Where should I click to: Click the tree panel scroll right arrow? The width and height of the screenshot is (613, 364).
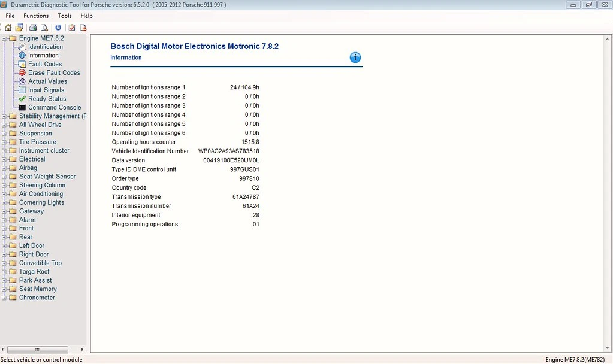[x=82, y=350]
